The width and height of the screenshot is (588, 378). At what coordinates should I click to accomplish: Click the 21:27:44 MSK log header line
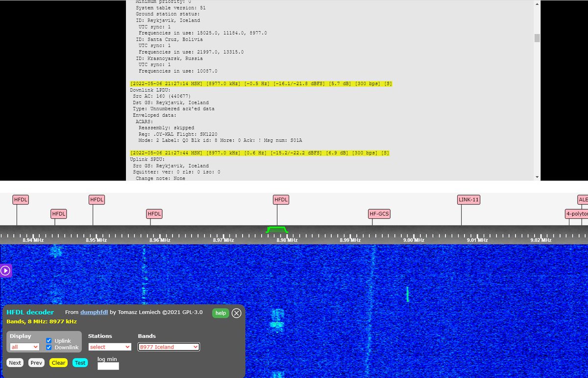pyautogui.click(x=260, y=153)
